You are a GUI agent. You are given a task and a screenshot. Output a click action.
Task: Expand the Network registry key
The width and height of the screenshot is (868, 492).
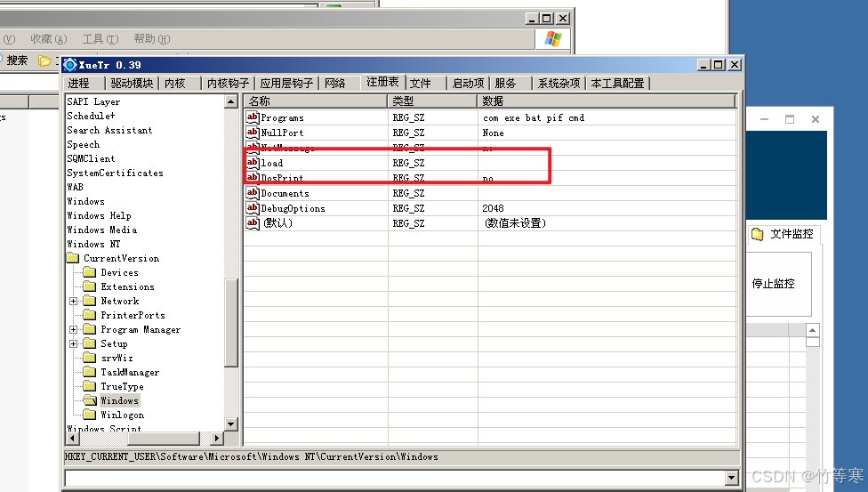73,302
